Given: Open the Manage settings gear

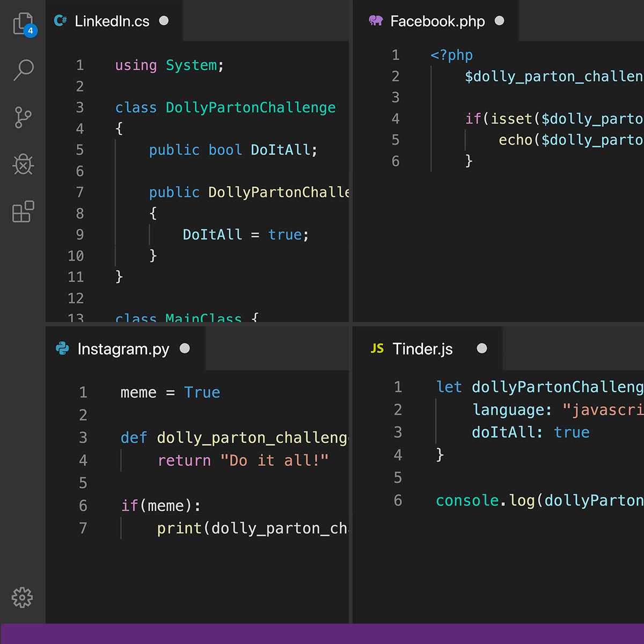Looking at the screenshot, I should click(23, 597).
